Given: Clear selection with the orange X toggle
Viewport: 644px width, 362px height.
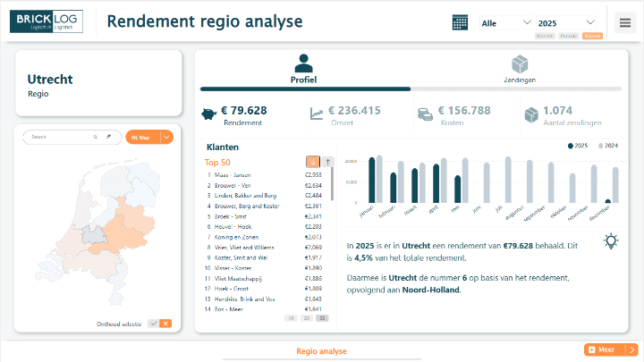Looking at the screenshot, I should point(165,324).
